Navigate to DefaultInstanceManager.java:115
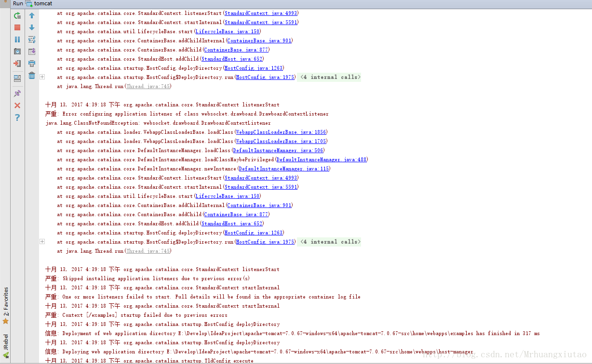Image resolution: width=592 pixels, height=364 pixels. [284, 169]
